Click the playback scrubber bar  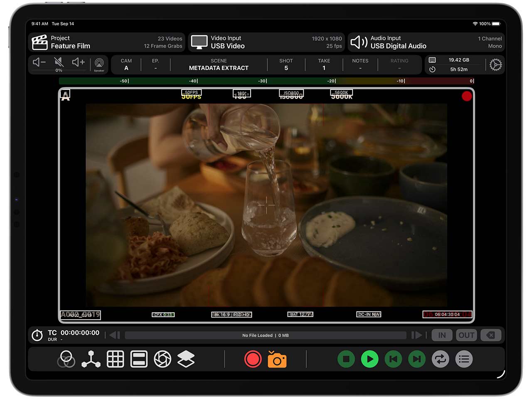(x=265, y=335)
